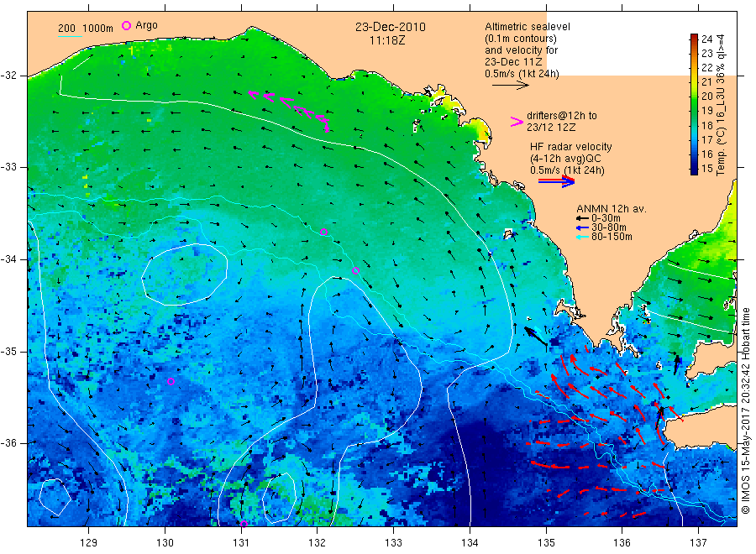The width and height of the screenshot is (756, 554).
Task: Click the red end of the temperature color bar
Action: (x=694, y=38)
